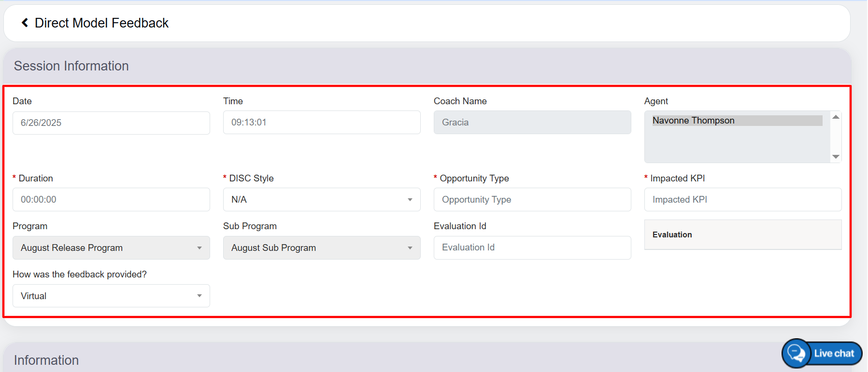868x372 pixels.
Task: Click the Duration input field
Action: tap(111, 200)
